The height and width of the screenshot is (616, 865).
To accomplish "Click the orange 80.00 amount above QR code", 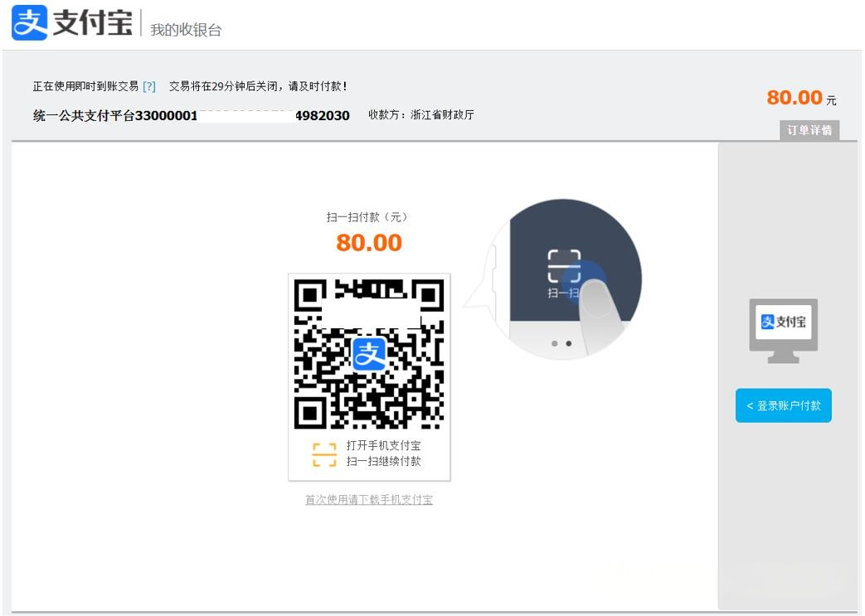I will coord(369,243).
